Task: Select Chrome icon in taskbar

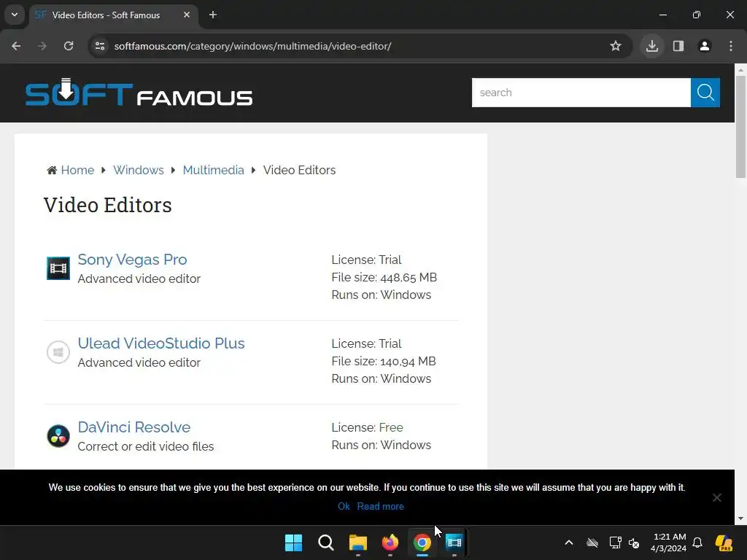Action: click(x=422, y=542)
